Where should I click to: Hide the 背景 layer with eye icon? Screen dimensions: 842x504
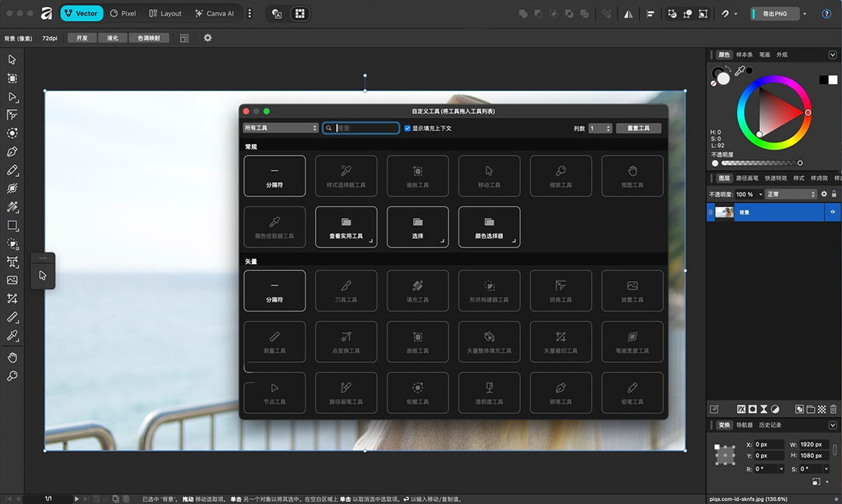click(833, 212)
